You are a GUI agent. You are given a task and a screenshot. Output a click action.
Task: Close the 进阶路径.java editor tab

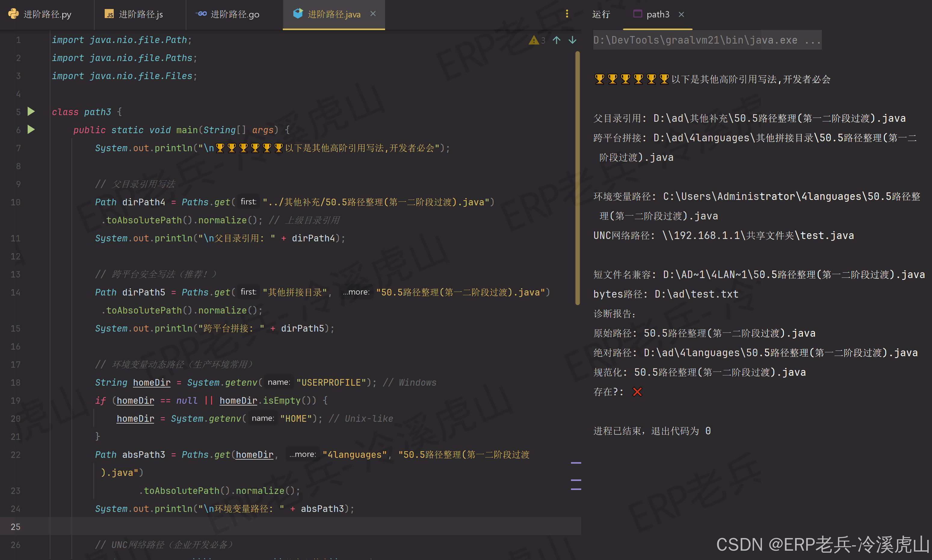373,14
